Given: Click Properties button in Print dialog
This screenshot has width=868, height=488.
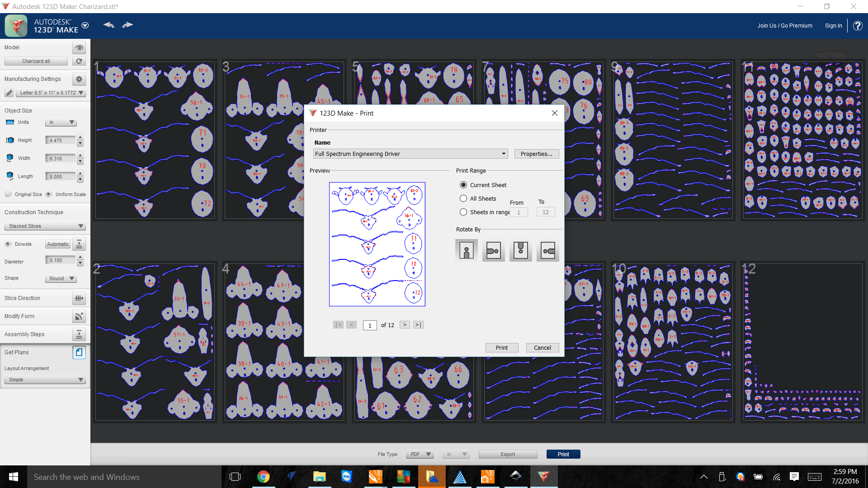Looking at the screenshot, I should pyautogui.click(x=537, y=154).
